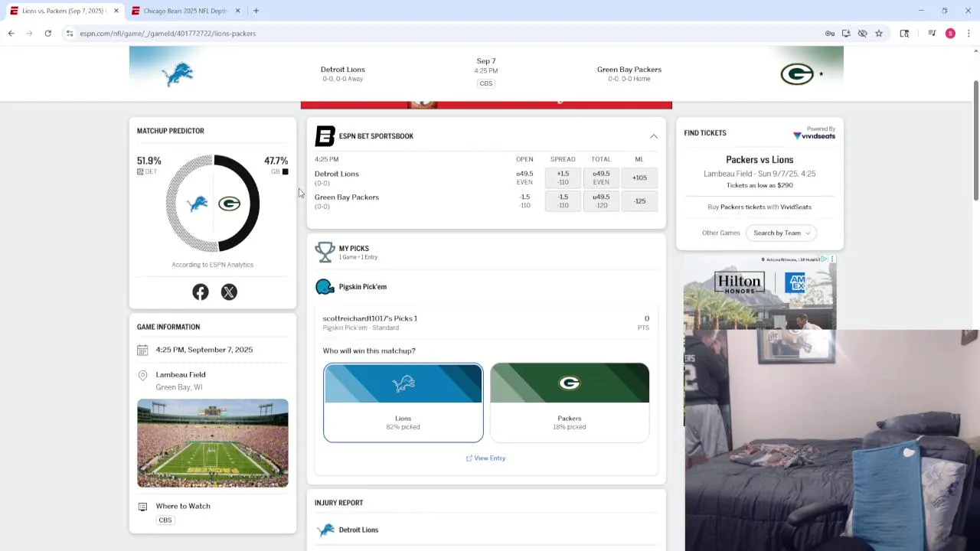
Task: Close the Lions vs. Packers tab
Action: point(116,11)
